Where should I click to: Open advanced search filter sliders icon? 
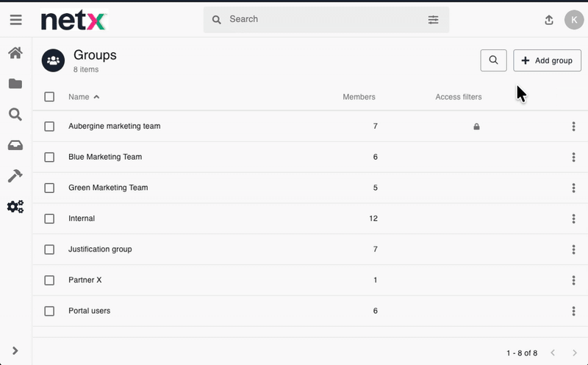(433, 20)
